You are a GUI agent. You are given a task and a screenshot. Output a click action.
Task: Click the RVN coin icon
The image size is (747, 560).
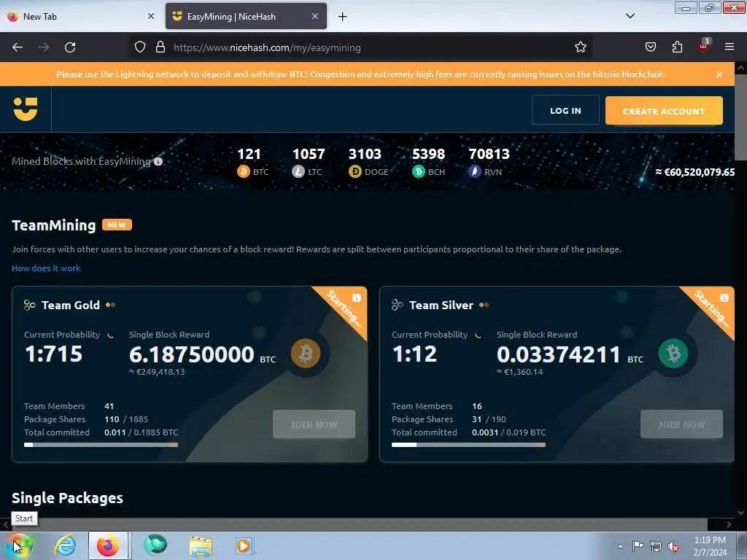474,171
